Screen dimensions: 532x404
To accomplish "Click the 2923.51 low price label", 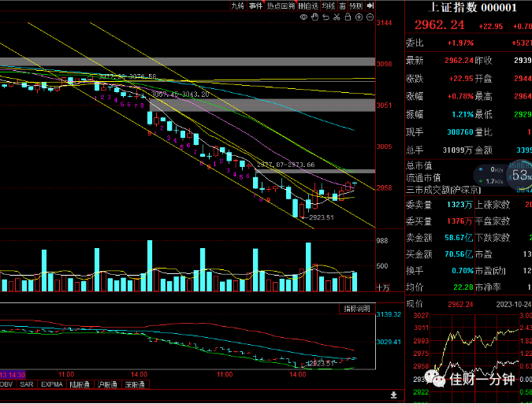I will click(322, 217).
